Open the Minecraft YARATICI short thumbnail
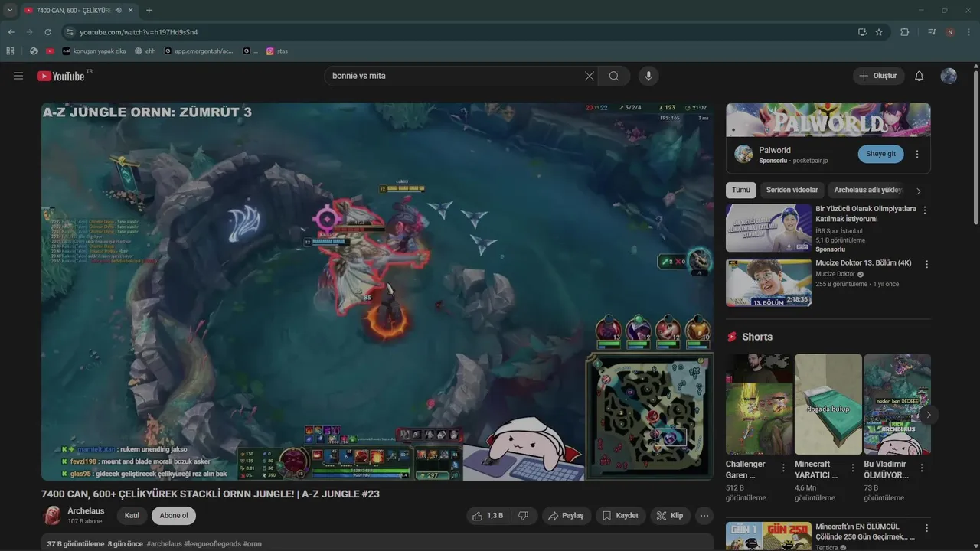The height and width of the screenshot is (551, 980). tap(828, 404)
